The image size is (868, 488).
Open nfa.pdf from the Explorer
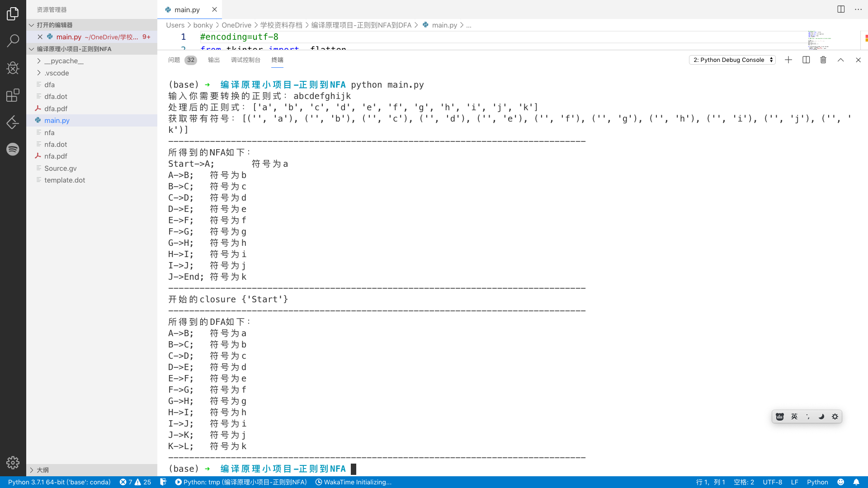[55, 156]
